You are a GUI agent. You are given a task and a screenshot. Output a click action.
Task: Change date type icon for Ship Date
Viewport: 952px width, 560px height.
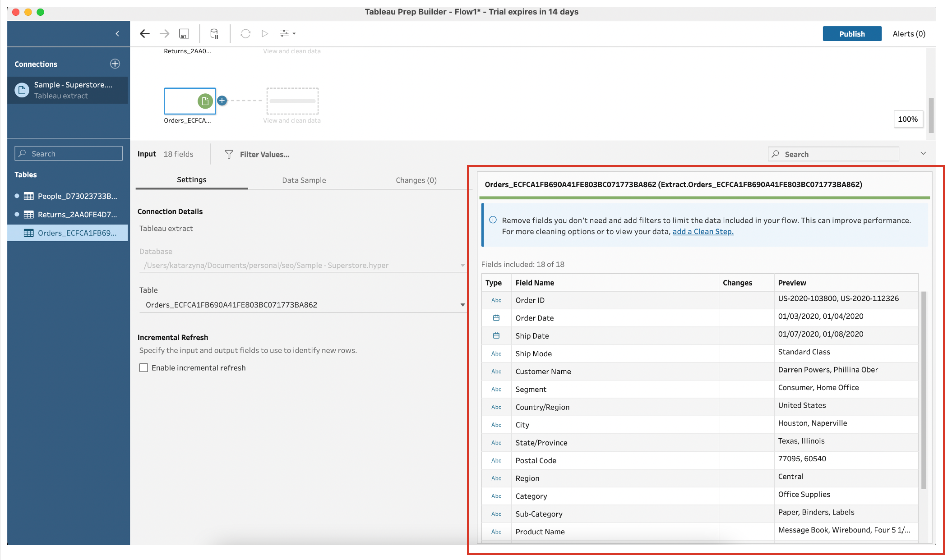[x=496, y=335]
